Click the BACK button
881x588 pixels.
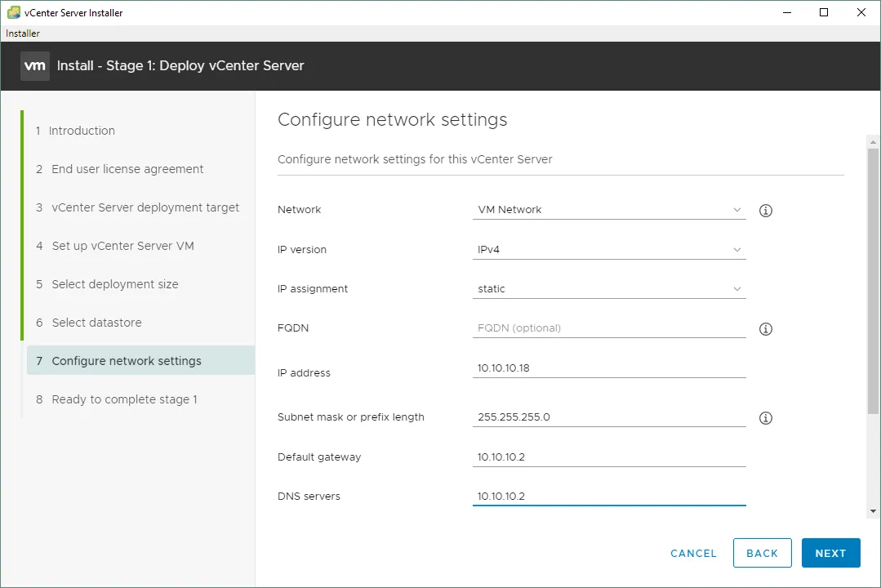click(x=762, y=553)
